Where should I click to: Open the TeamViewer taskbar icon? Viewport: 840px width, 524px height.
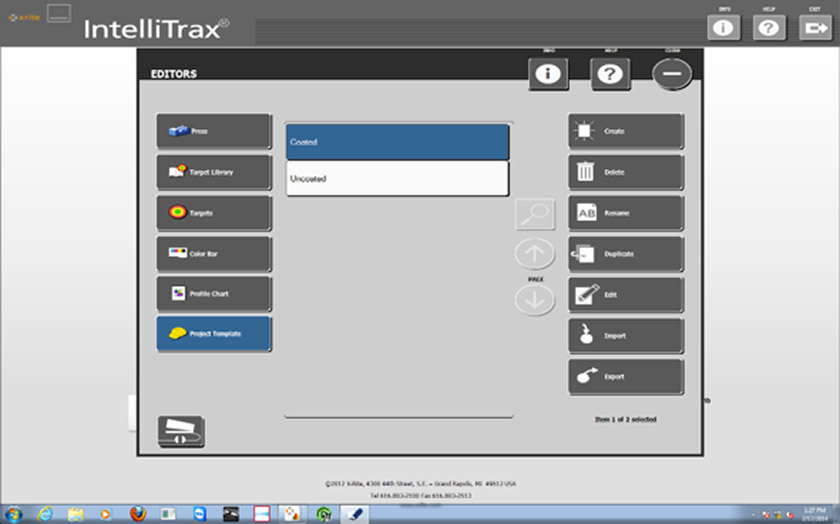pyautogui.click(x=200, y=514)
